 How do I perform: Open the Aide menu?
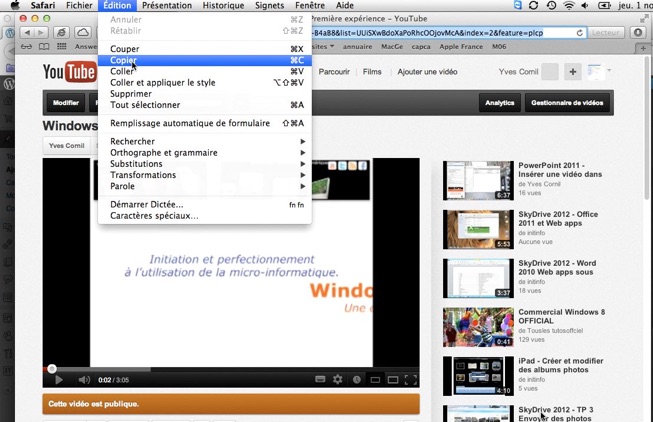(x=345, y=5)
